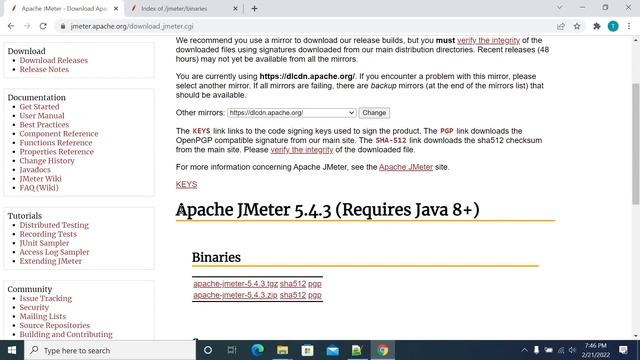Open the Chrome three-dot menu
Screen dimensions: 640x360
click(629, 26)
